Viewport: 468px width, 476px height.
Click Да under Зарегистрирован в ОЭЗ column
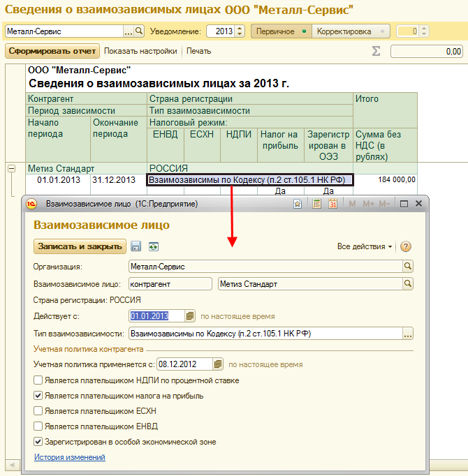coord(328,191)
